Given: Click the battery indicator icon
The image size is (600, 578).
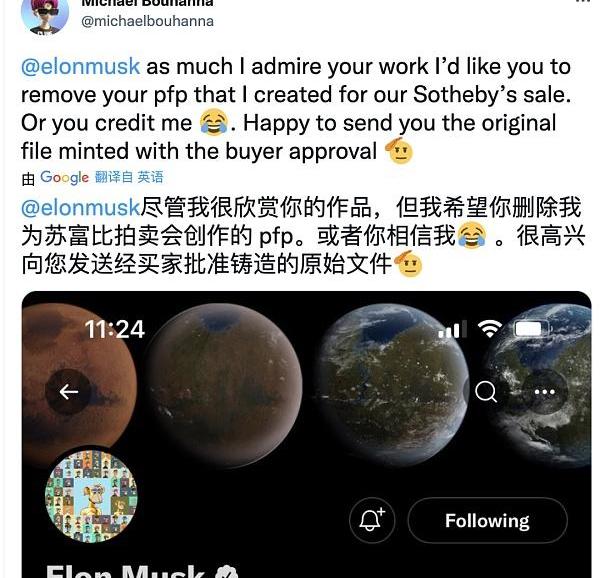Looking at the screenshot, I should point(530,329).
